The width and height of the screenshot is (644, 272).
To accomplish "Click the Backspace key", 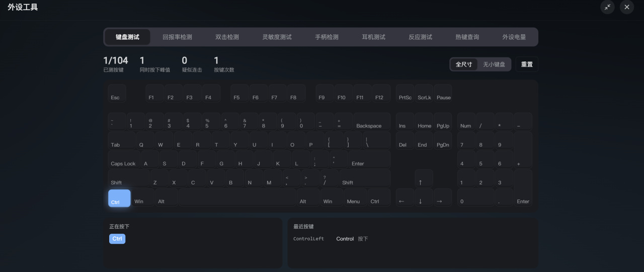I will (372, 121).
